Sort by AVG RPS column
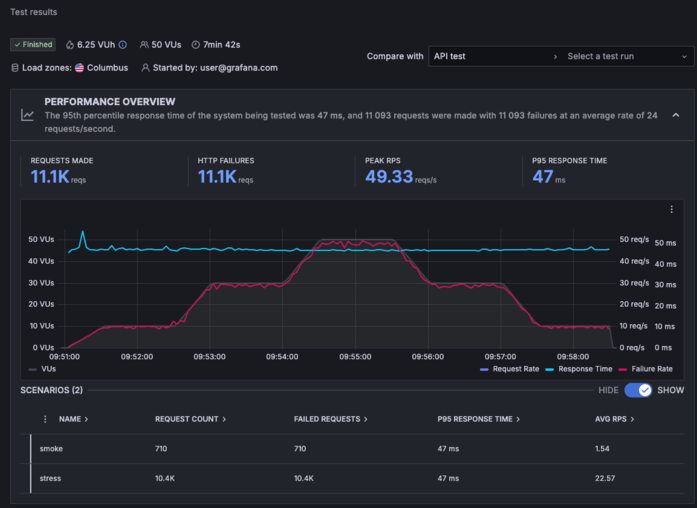697x508 pixels. point(614,419)
